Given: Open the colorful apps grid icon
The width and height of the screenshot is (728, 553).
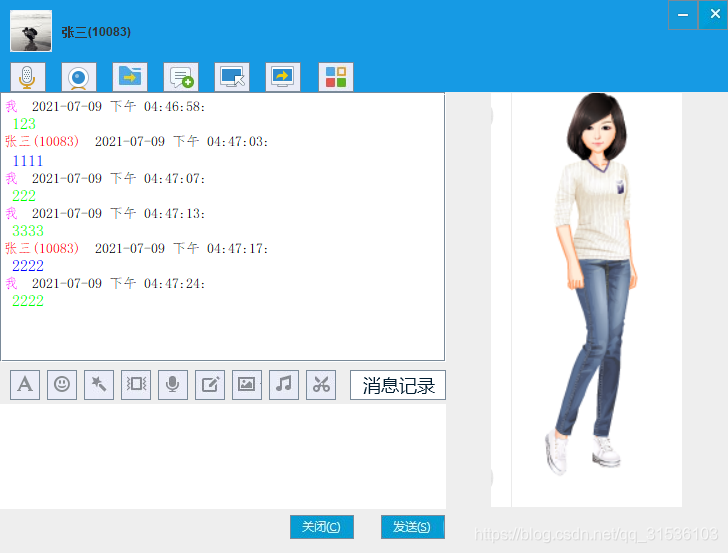Looking at the screenshot, I should pyautogui.click(x=336, y=77).
